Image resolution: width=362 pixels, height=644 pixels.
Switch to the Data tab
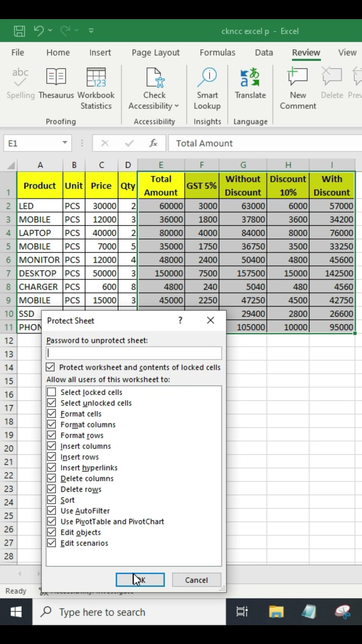pos(264,53)
